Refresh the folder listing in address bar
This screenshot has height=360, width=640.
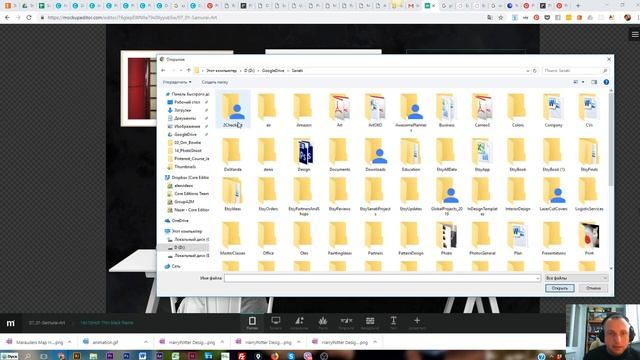pyautogui.click(x=535, y=71)
